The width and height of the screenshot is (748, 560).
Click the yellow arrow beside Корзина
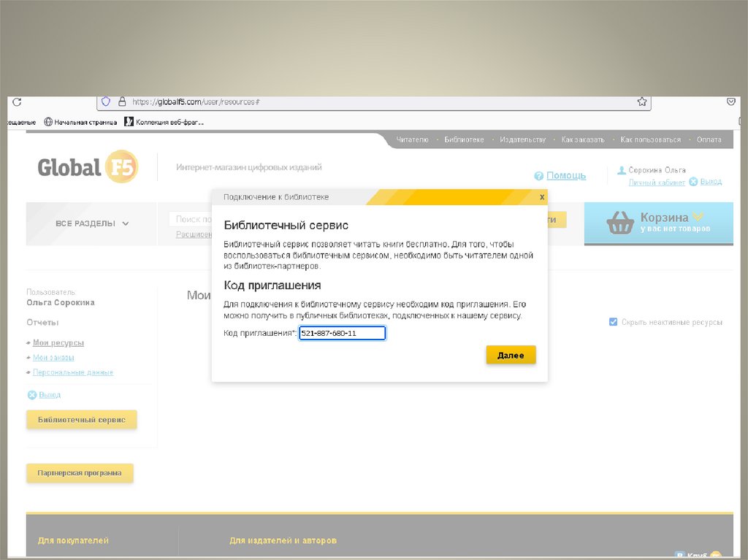[x=698, y=217]
